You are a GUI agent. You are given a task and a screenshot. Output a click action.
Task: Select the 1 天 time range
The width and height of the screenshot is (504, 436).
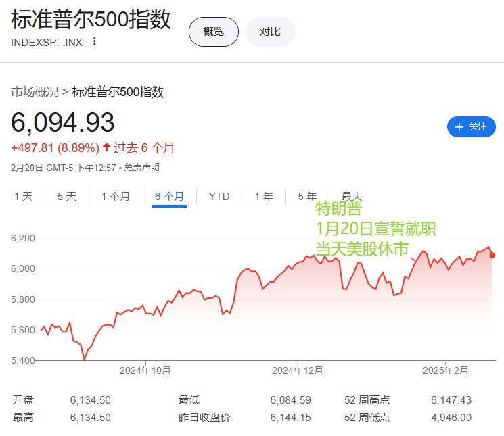pos(24,197)
